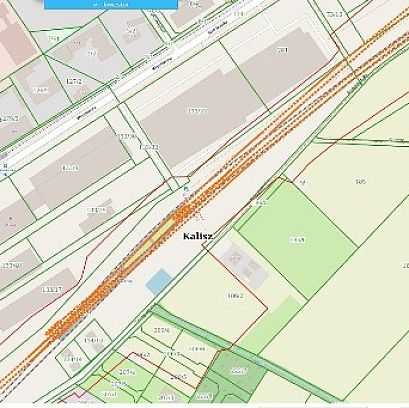Select parcel label 1062
The height and width of the screenshot is (408, 409).
coord(235,296)
